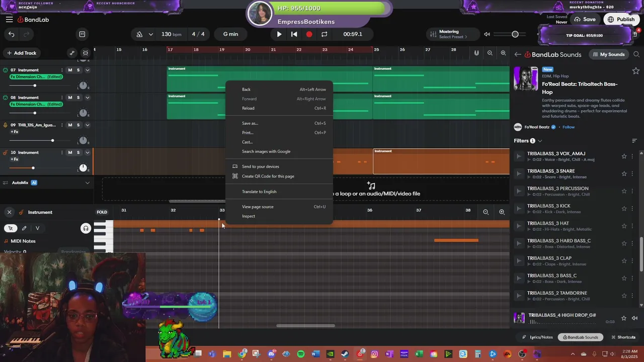Favorite TRIBALBASS_3 KICK with star
Screen dimensions: 644x362
(624, 209)
